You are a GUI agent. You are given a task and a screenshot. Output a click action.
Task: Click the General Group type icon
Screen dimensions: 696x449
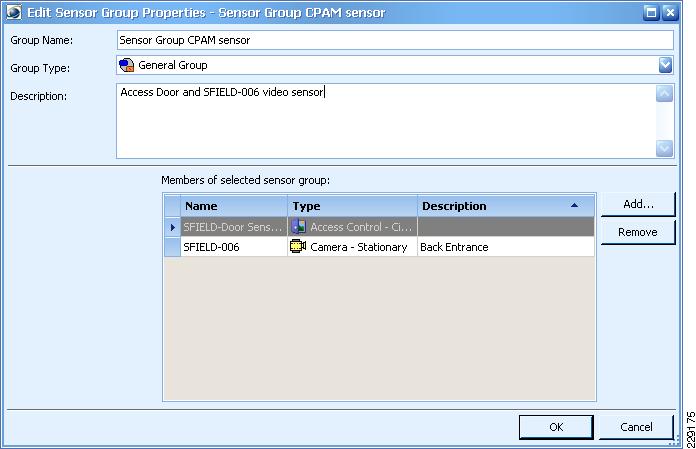pos(127,65)
